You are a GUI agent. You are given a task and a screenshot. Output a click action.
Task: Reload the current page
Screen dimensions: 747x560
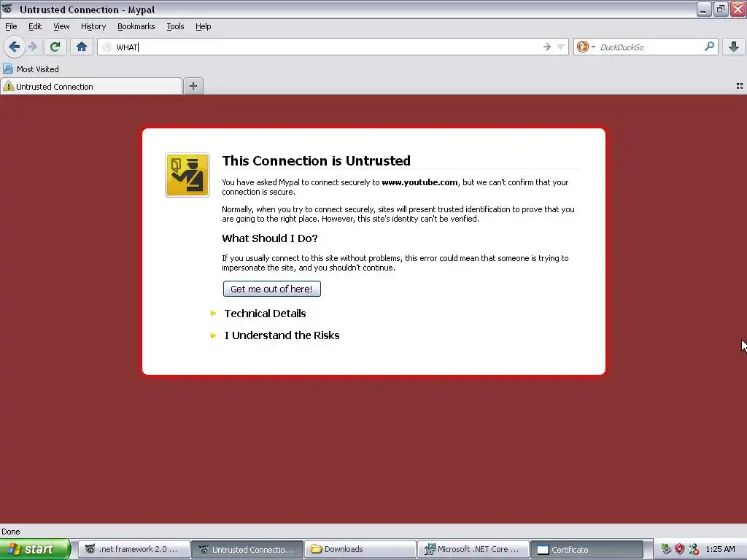[x=55, y=47]
